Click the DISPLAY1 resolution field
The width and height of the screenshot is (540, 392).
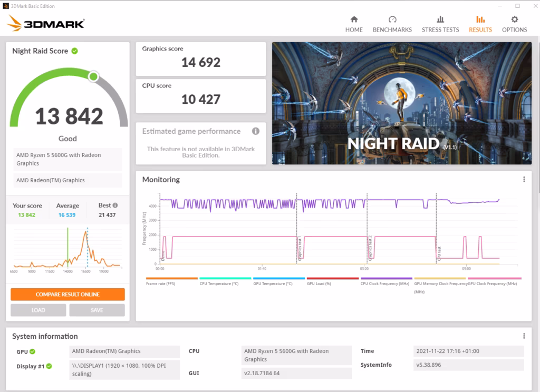[124, 370]
